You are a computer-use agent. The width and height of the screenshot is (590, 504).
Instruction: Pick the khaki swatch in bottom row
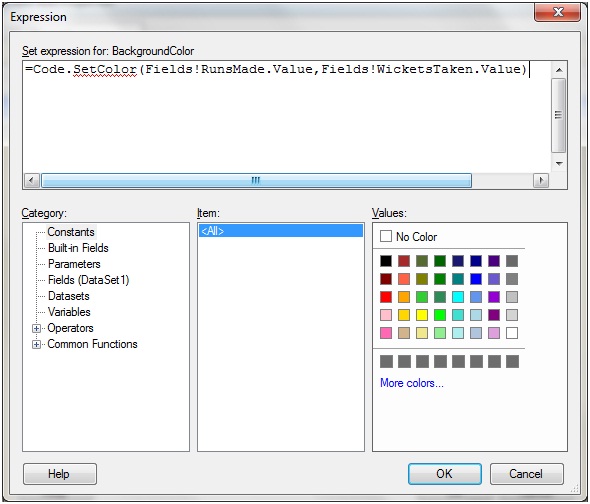tap(422, 333)
